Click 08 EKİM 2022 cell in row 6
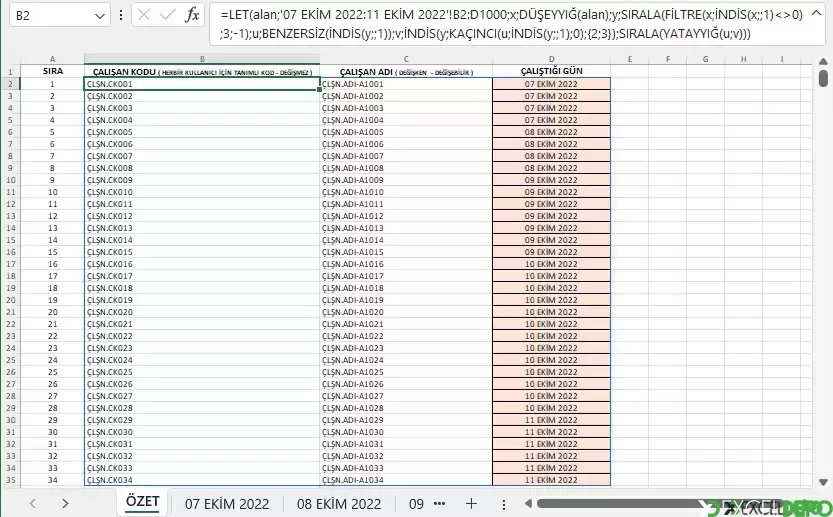Image resolution: width=833 pixels, height=517 pixels. [x=551, y=132]
